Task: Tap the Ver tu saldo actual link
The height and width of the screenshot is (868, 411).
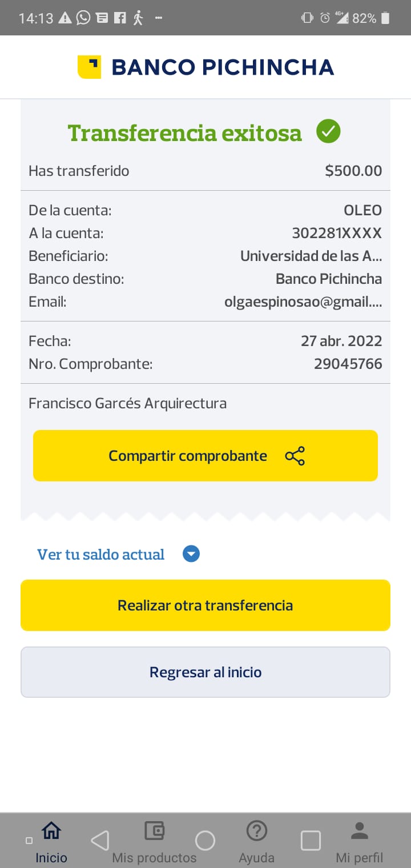Action: 101,554
